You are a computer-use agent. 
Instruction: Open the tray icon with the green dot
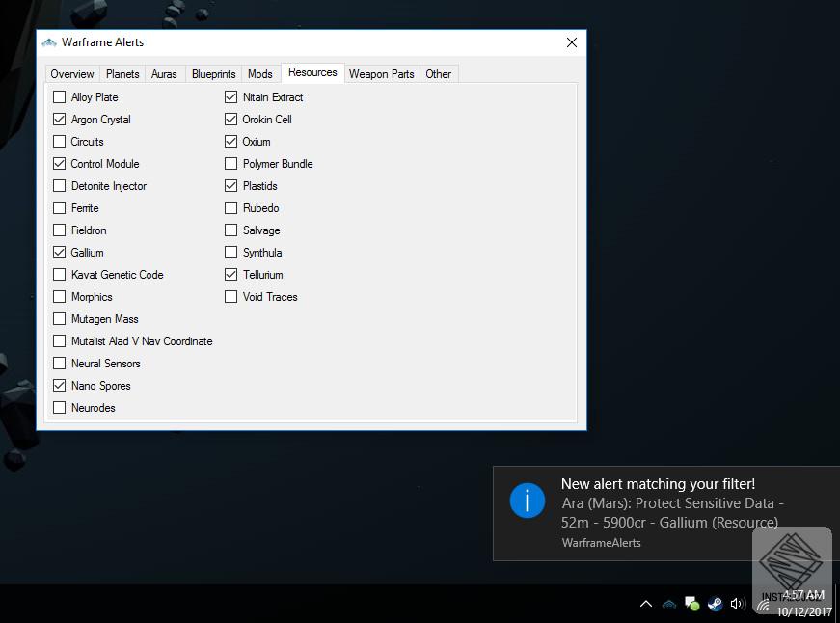691,605
